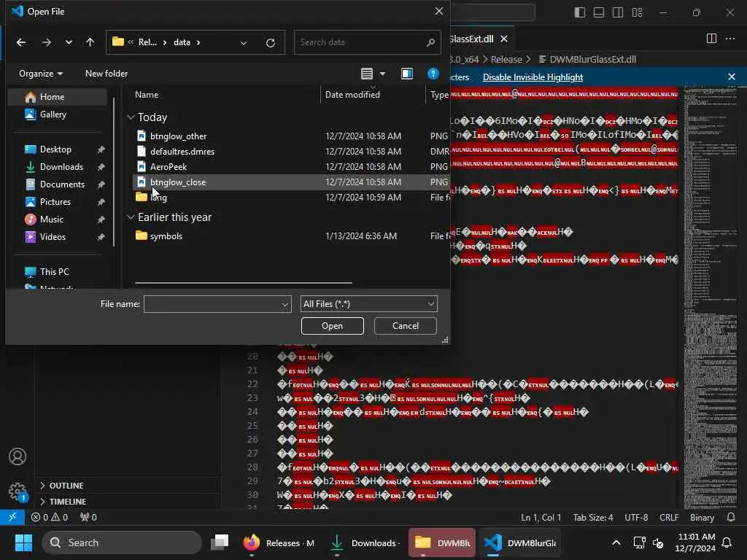Click the File name input box
This screenshot has height=560, width=747.
(212, 304)
